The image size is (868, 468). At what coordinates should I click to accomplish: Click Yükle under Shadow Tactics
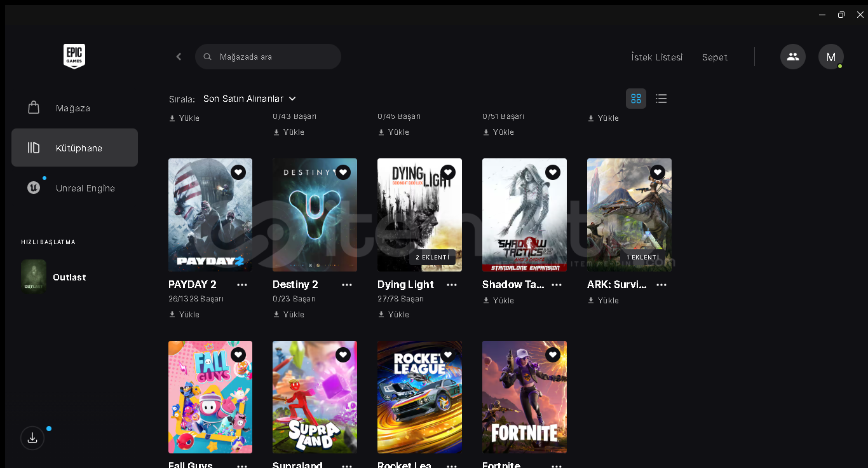click(x=498, y=300)
